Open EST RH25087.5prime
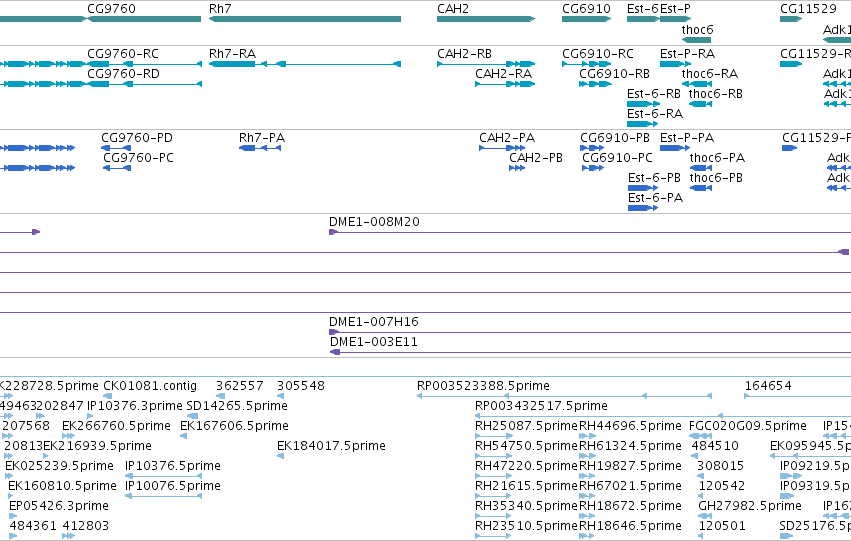851x541 pixels. point(526,426)
